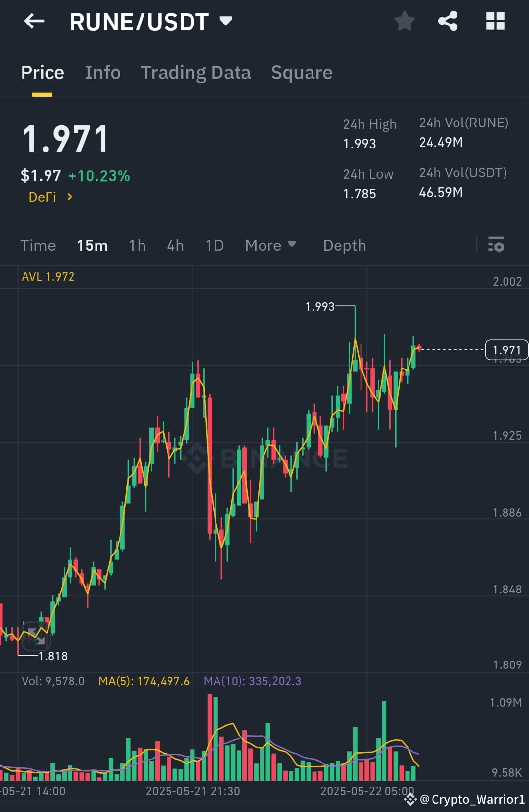Viewport: 529px width, 812px height.
Task: Switch to the Trading Data tab
Action: click(196, 72)
